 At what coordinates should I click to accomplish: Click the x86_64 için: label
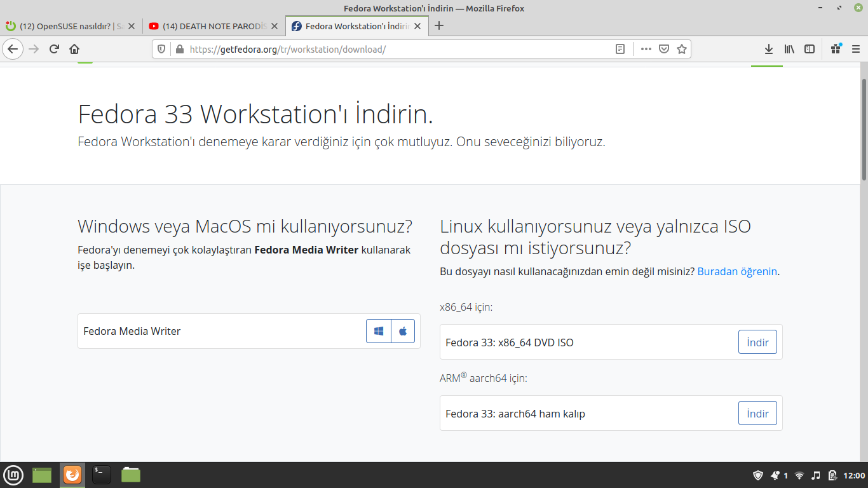coord(466,308)
